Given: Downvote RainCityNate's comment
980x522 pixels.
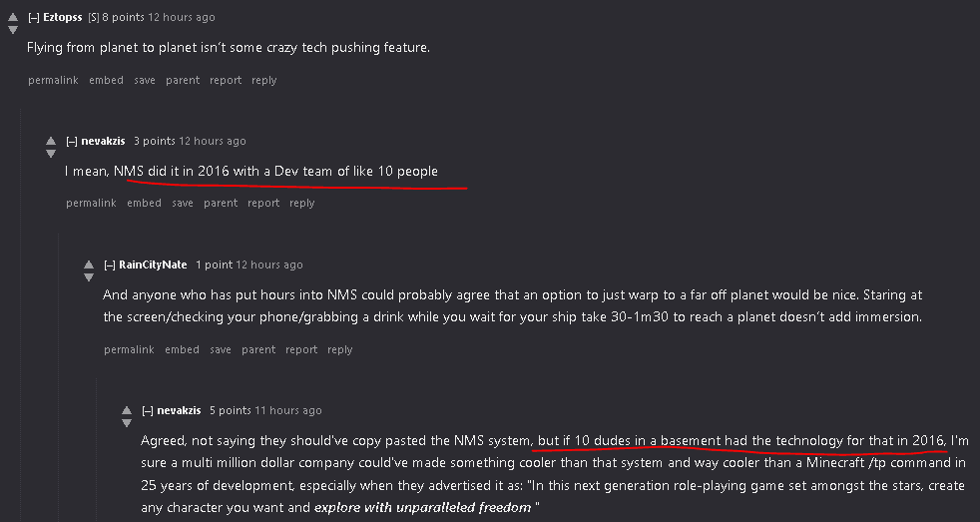Looking at the screenshot, I should (x=89, y=277).
